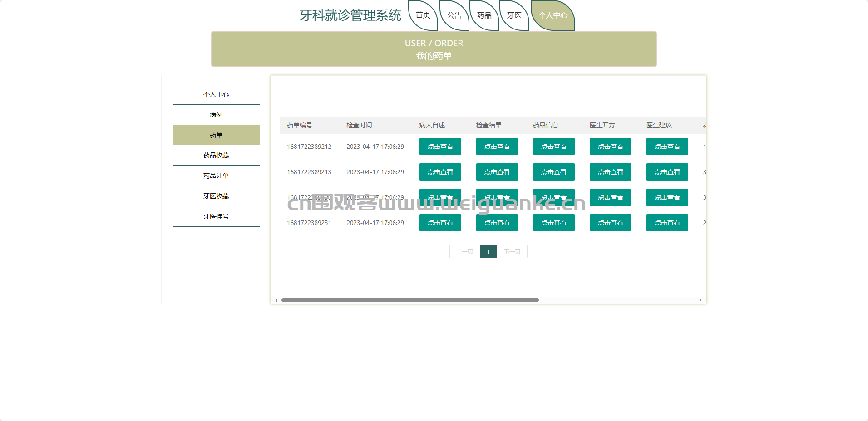The image size is (868, 421).
Task: Open the 个人中心 navigation tab
Action: 553,15
